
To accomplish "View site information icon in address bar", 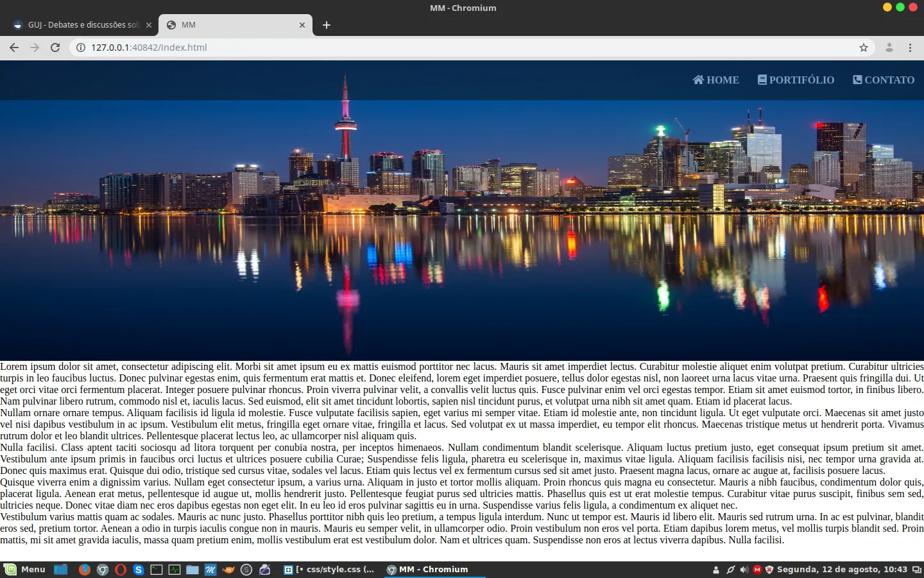I will (x=81, y=48).
